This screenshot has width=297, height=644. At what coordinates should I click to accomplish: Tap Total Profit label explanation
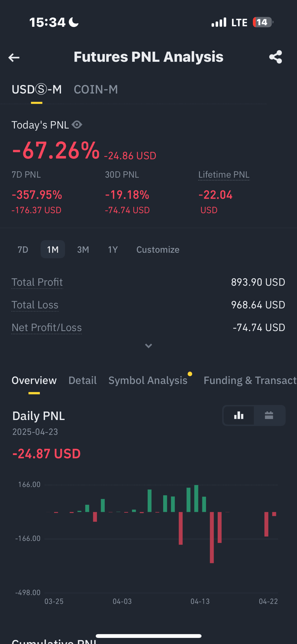tap(37, 282)
